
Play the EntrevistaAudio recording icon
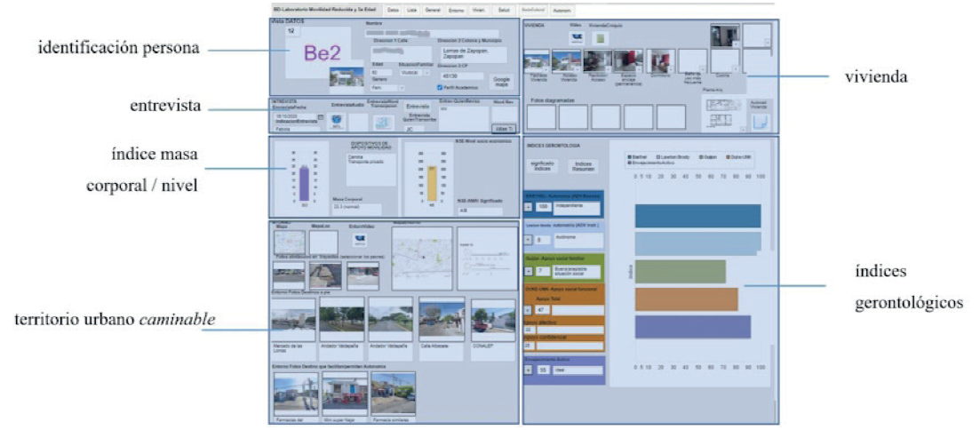(x=337, y=120)
